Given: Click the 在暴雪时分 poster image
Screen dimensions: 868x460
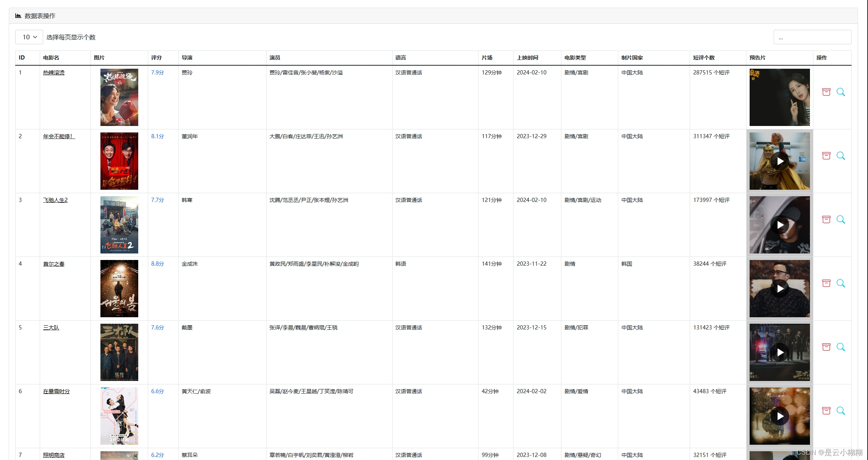Looking at the screenshot, I should pos(119,416).
